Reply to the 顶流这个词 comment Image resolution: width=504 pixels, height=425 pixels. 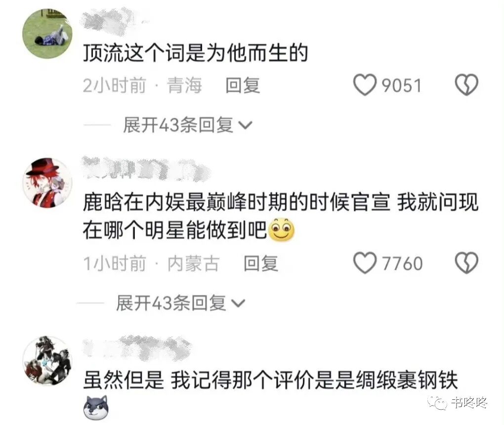[x=243, y=85]
